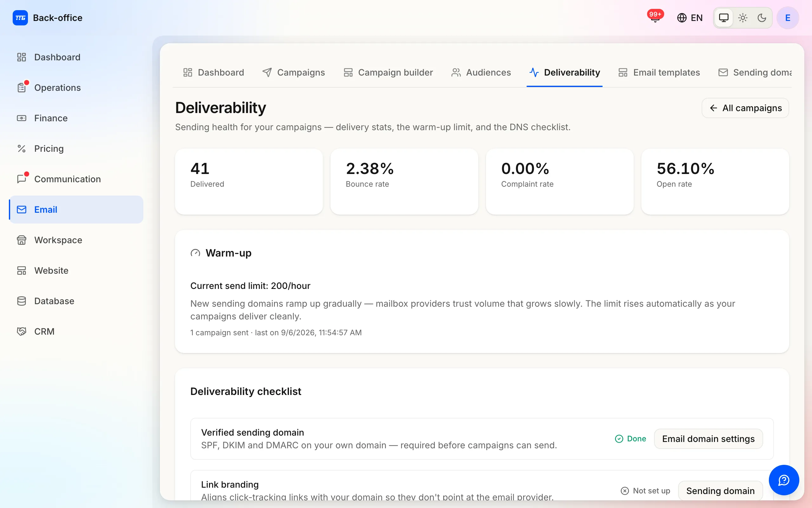The width and height of the screenshot is (812, 508).
Task: Open Communication in the sidebar
Action: click(x=76, y=179)
